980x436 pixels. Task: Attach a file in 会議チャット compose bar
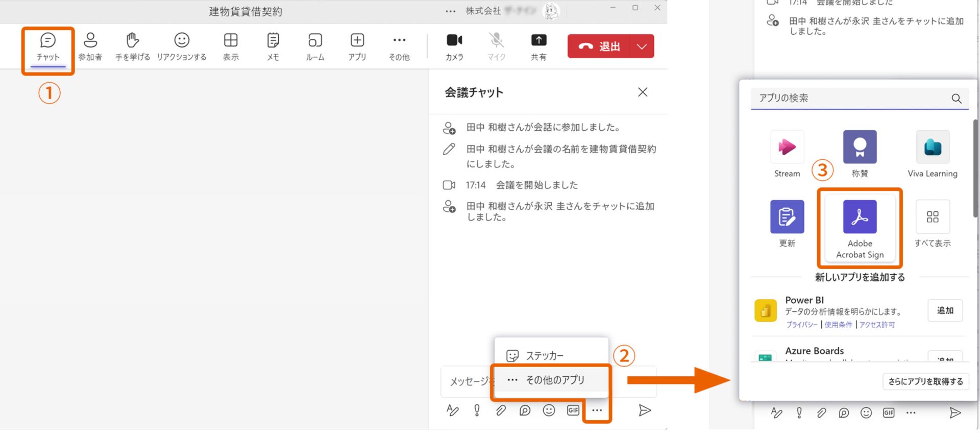[x=501, y=410]
